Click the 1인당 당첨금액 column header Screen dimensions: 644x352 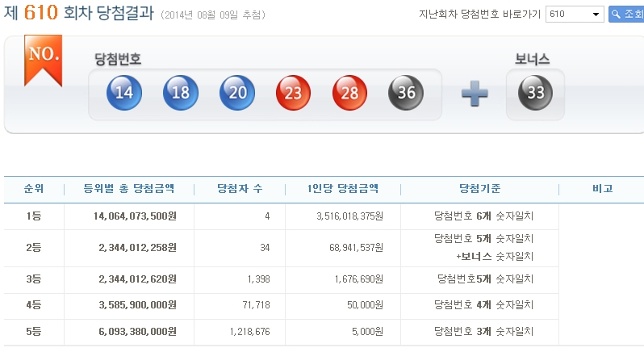click(x=342, y=189)
